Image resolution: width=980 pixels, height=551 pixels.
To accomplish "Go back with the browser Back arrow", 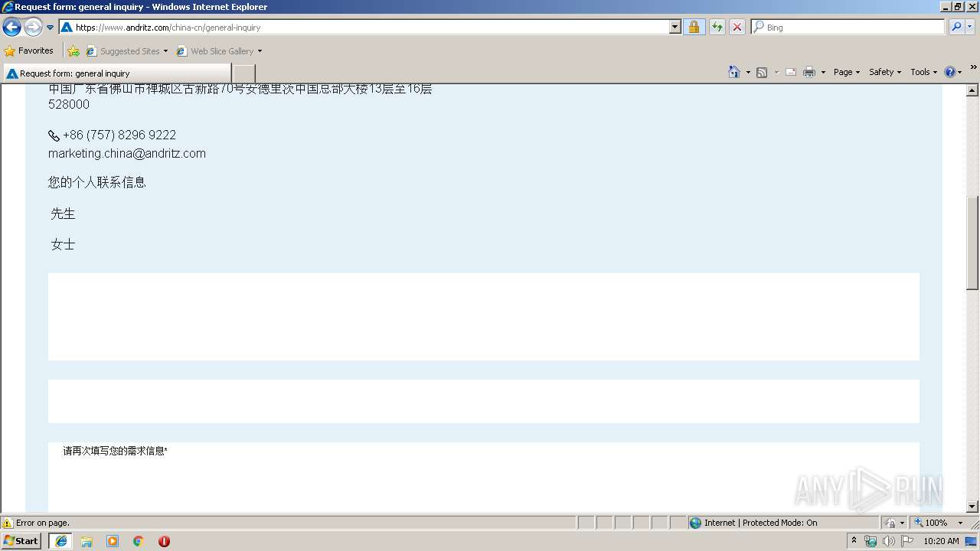I will (11, 28).
